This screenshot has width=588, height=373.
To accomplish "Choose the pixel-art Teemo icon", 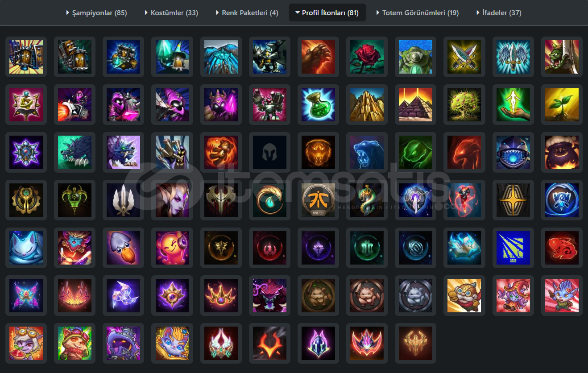I will pos(75,343).
